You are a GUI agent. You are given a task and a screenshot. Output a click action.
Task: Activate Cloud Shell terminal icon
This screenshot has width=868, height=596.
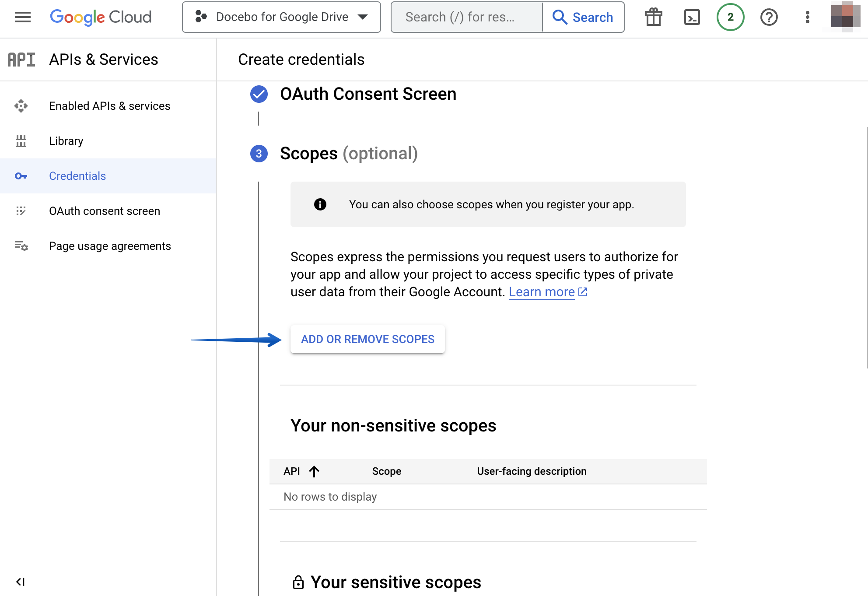tap(692, 17)
